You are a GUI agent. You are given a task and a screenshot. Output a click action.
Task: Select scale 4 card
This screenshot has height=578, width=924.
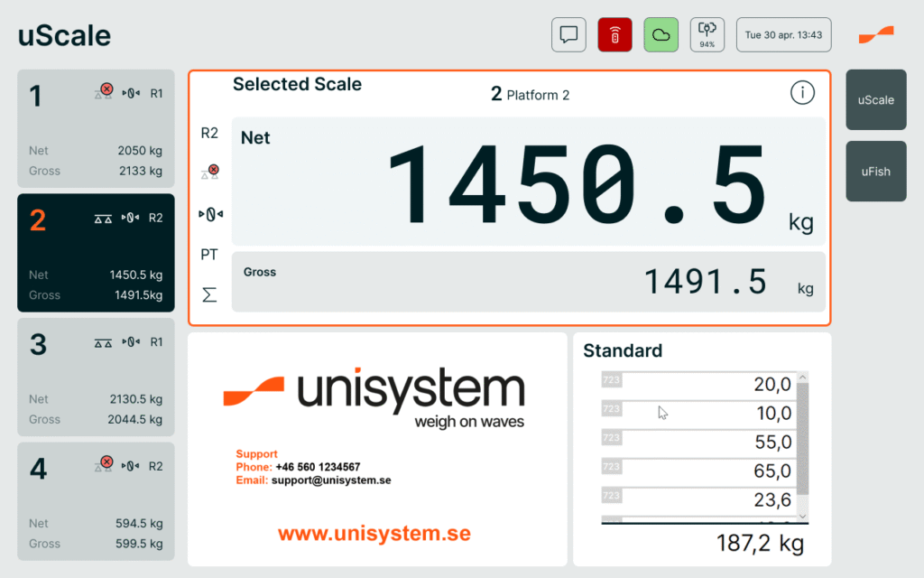click(96, 501)
